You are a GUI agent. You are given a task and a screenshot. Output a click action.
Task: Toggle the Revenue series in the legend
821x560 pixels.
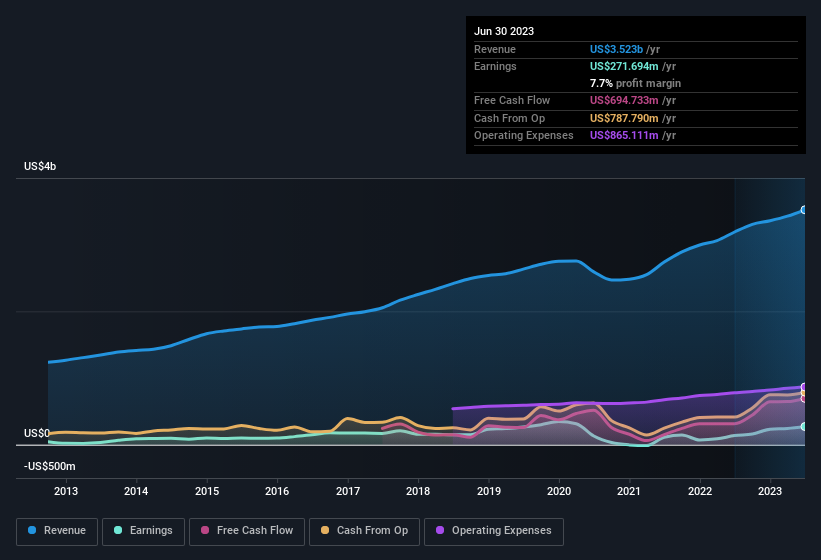[x=57, y=531]
